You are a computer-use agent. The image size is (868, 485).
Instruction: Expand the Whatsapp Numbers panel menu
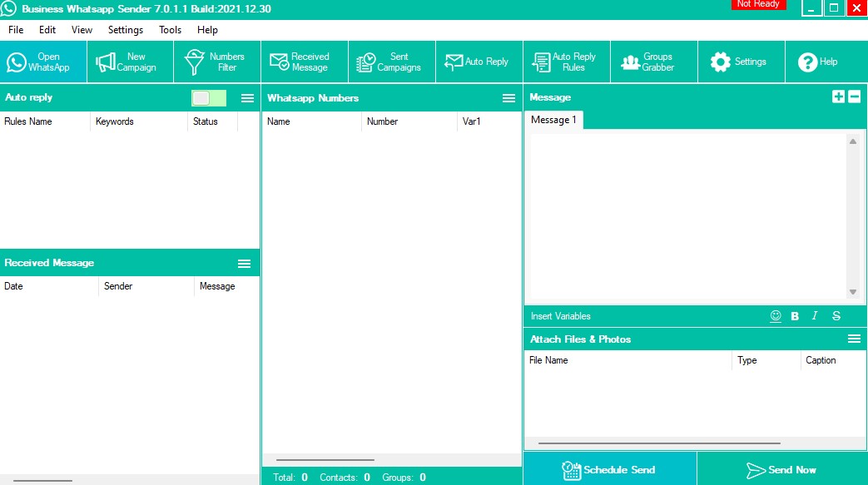click(x=508, y=98)
